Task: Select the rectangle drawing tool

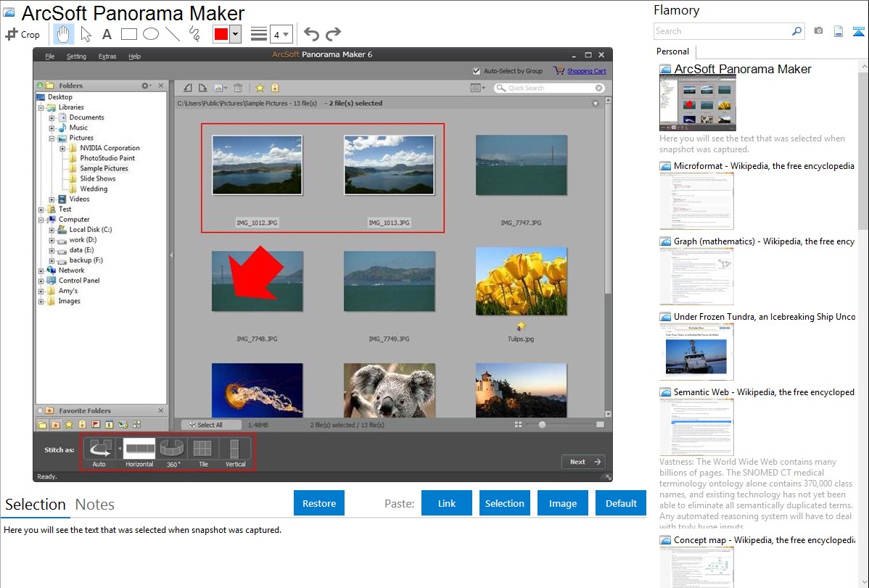Action: tap(128, 34)
